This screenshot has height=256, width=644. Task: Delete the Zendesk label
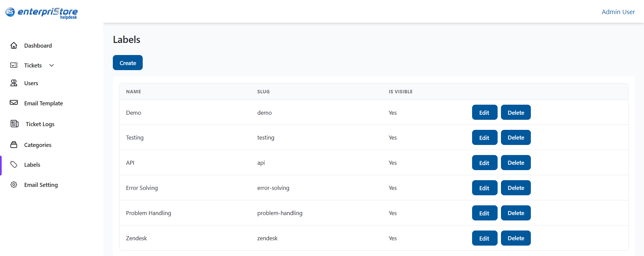[515, 238]
